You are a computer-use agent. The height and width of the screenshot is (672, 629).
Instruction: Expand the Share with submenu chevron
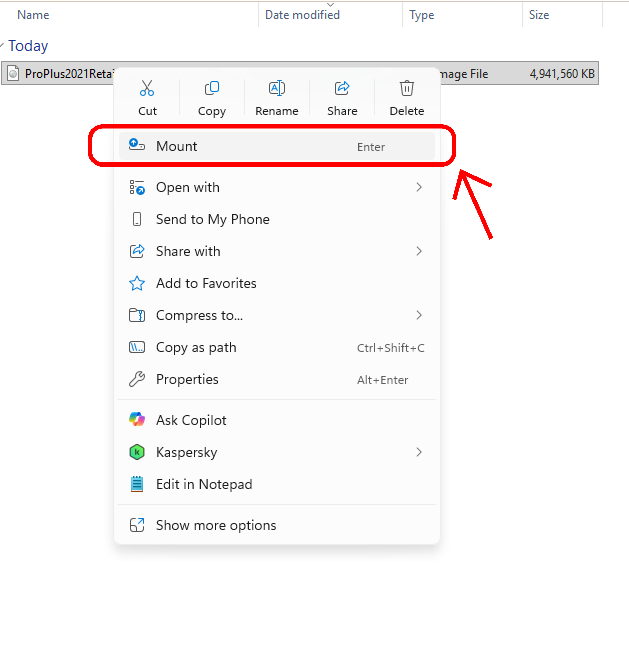click(419, 251)
